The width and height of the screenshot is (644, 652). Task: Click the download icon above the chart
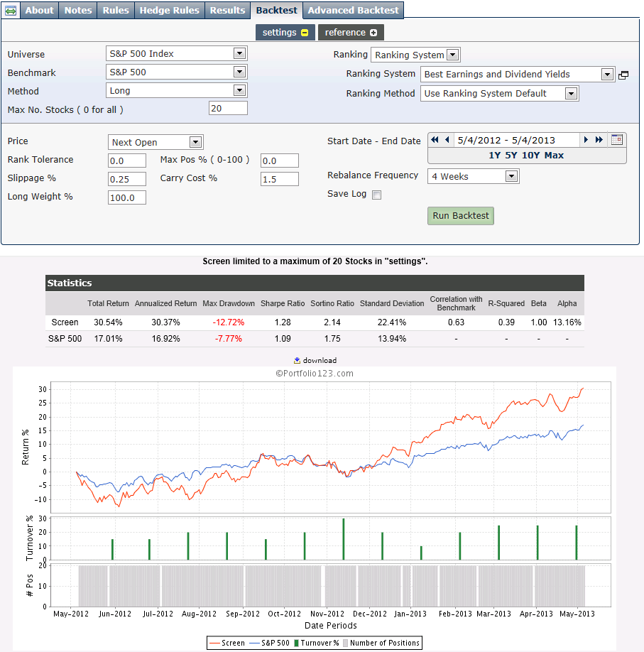pos(298,360)
